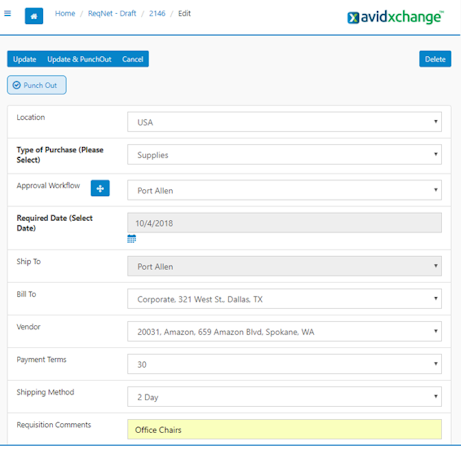461x450 pixels.
Task: Delete this requisition
Action: click(435, 59)
